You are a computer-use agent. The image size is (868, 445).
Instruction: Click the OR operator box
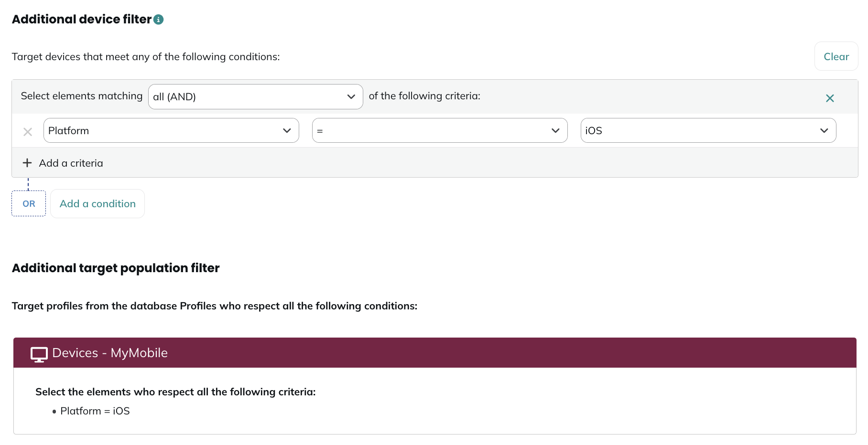pos(29,203)
